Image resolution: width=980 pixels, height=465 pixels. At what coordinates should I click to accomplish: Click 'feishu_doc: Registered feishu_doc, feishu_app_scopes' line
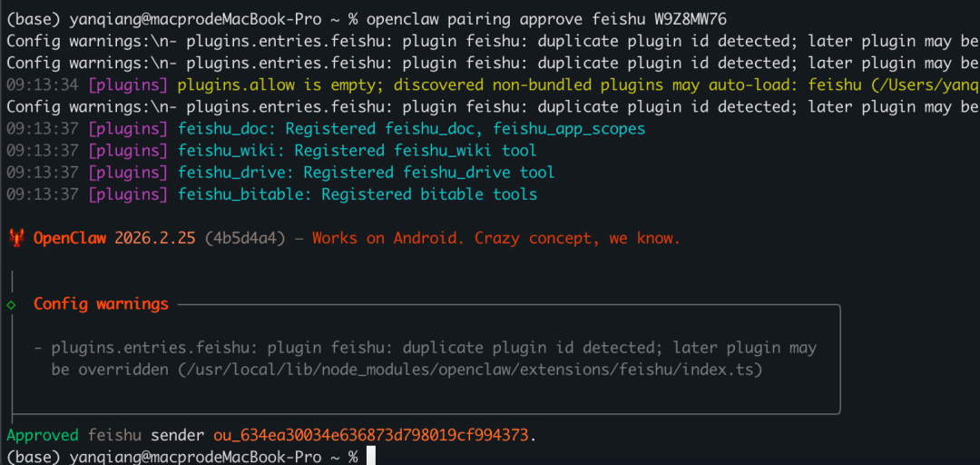pyautogui.click(x=412, y=129)
